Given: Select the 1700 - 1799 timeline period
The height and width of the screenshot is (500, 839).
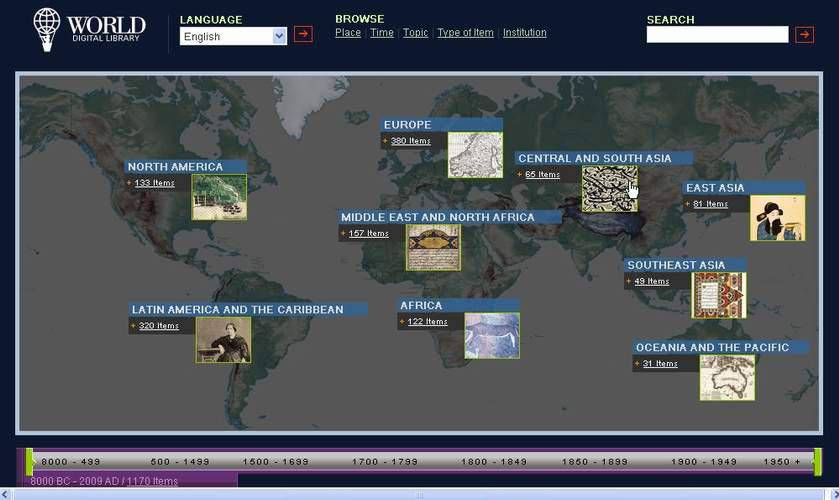Looking at the screenshot, I should tap(385, 461).
